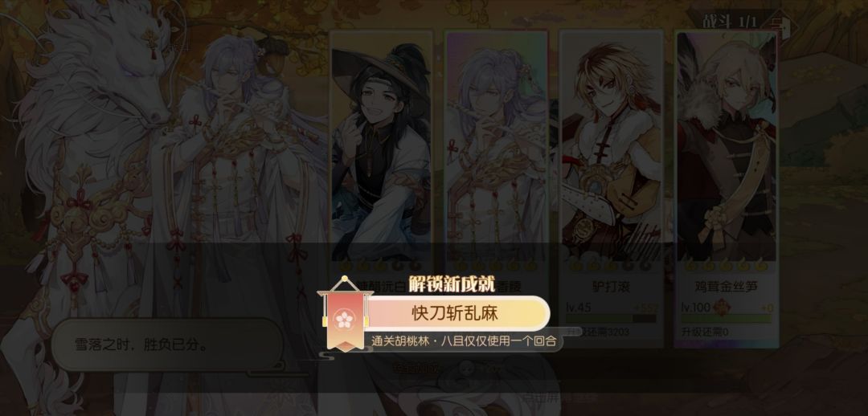Tap the star rating under 驴打滚 portrait
The width and height of the screenshot is (868, 416).
coord(611,266)
